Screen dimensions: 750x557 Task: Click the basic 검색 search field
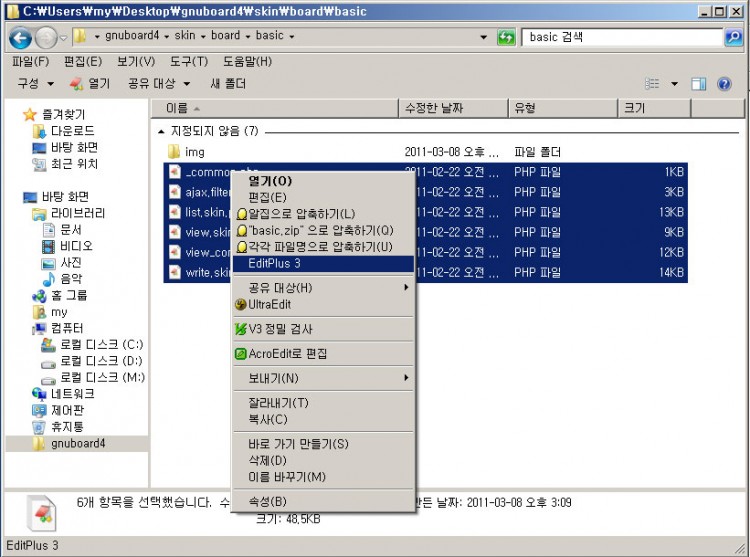coord(622,37)
